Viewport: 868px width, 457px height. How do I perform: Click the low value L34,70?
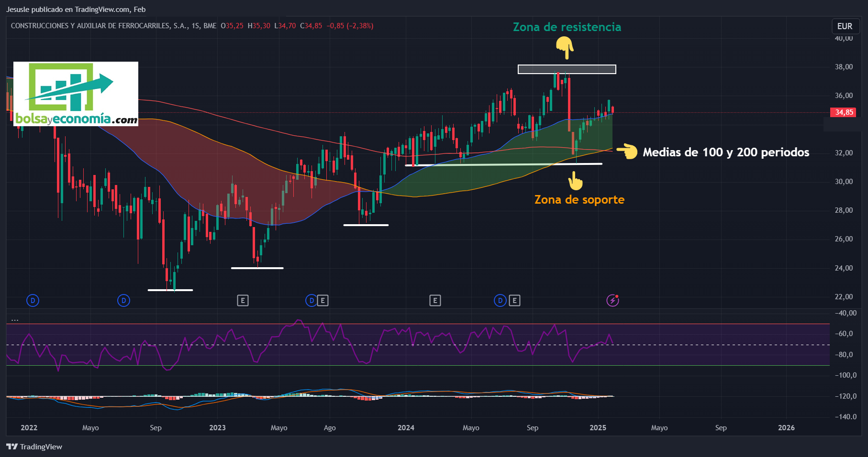pos(285,26)
